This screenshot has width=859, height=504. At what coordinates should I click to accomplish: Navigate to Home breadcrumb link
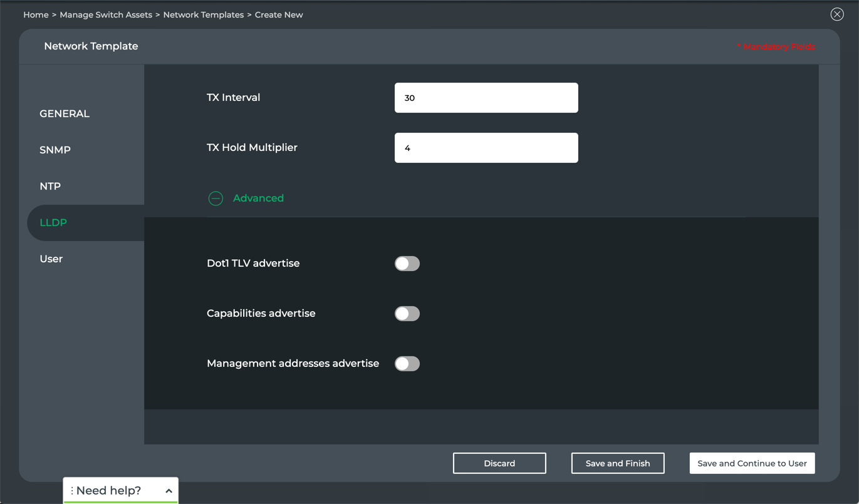[36, 15]
